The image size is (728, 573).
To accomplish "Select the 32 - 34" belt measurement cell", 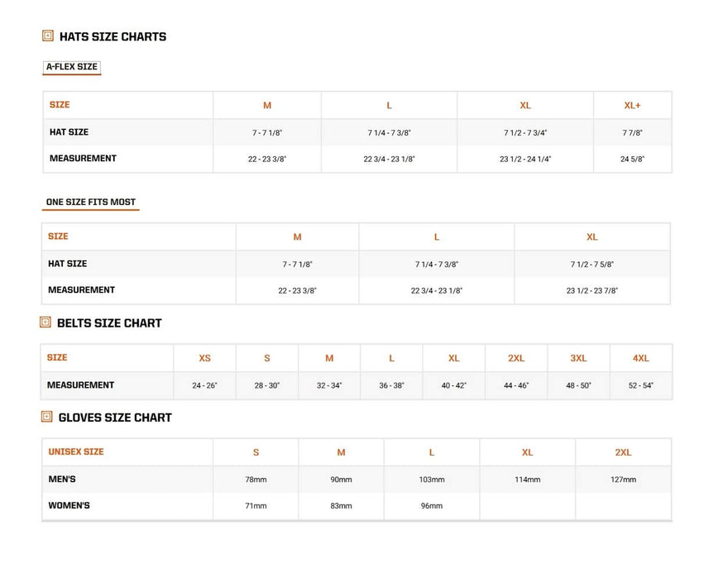I will (329, 386).
